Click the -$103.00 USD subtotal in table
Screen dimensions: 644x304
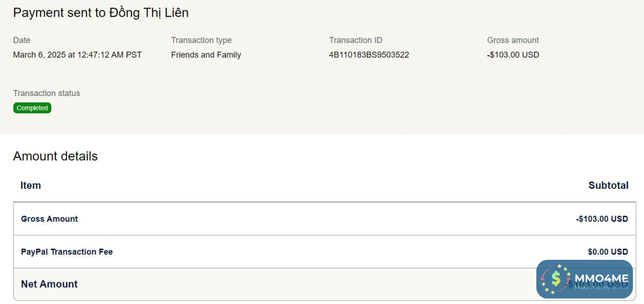tap(602, 219)
